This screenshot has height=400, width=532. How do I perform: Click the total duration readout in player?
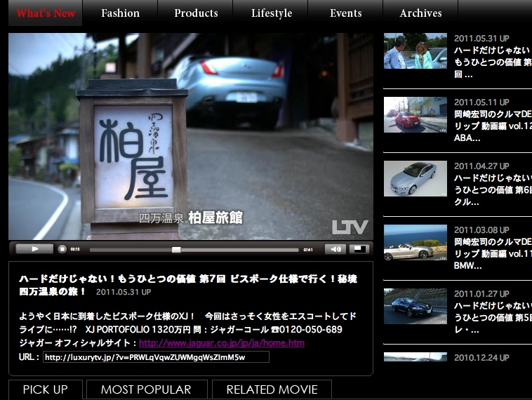(x=308, y=250)
